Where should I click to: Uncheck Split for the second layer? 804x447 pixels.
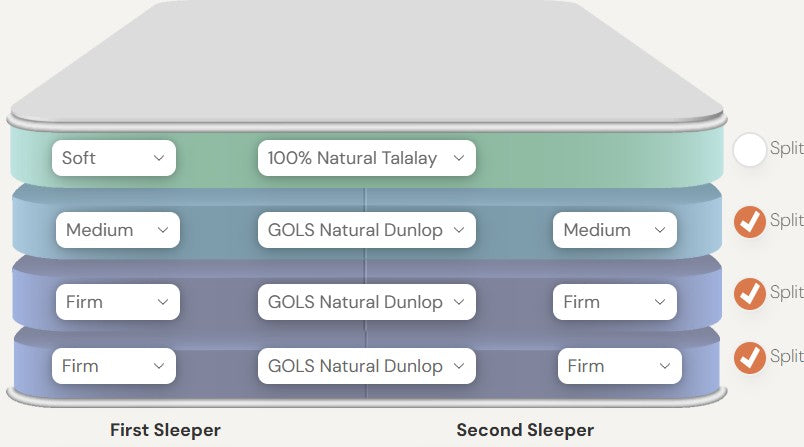[749, 221]
